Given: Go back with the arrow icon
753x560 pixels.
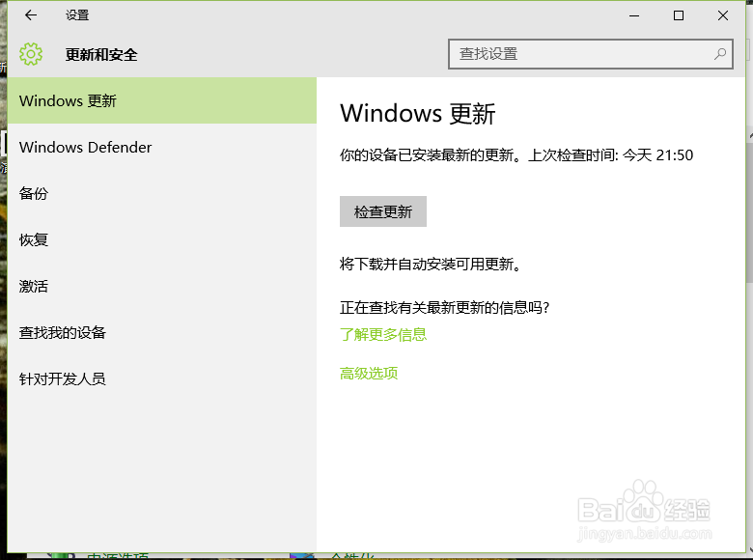Looking at the screenshot, I should pos(31,15).
